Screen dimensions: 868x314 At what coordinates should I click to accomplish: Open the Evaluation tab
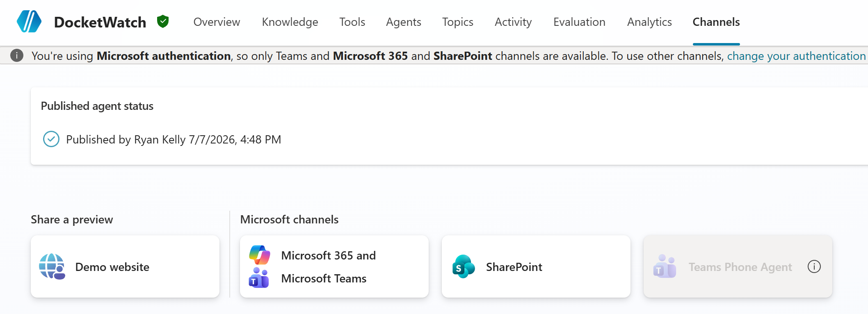point(579,22)
